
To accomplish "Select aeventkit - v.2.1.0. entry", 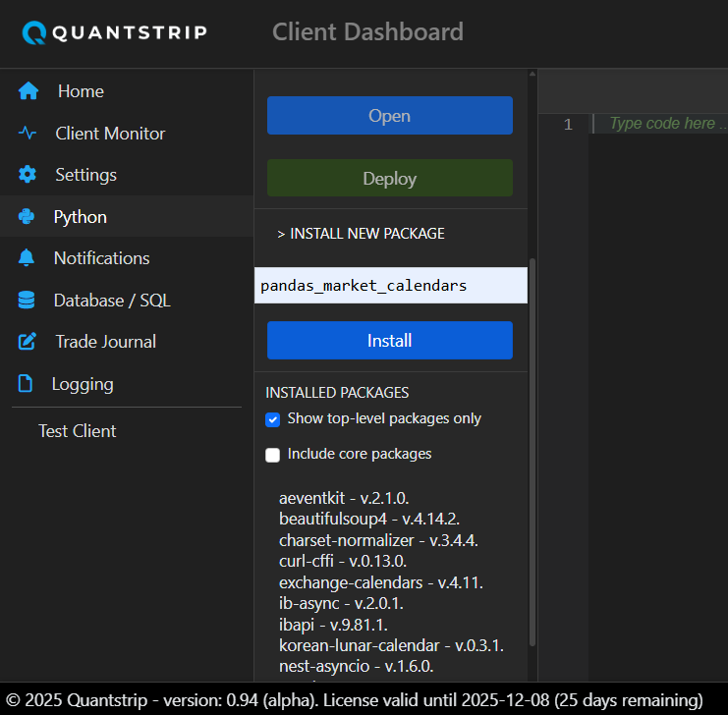I will pos(344,498).
